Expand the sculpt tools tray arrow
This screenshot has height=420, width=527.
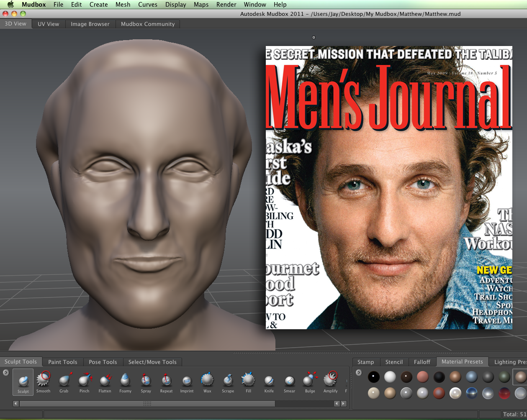[x=6, y=372]
